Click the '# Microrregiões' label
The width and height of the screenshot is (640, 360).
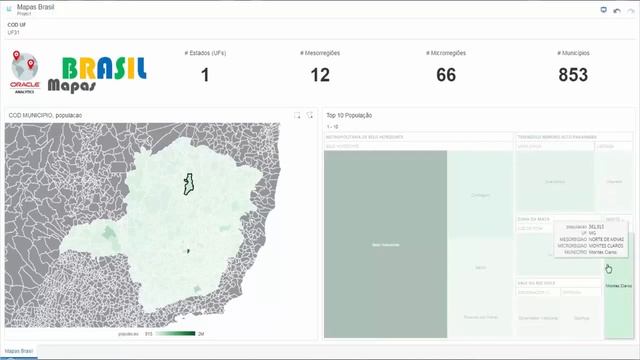pos(446,53)
